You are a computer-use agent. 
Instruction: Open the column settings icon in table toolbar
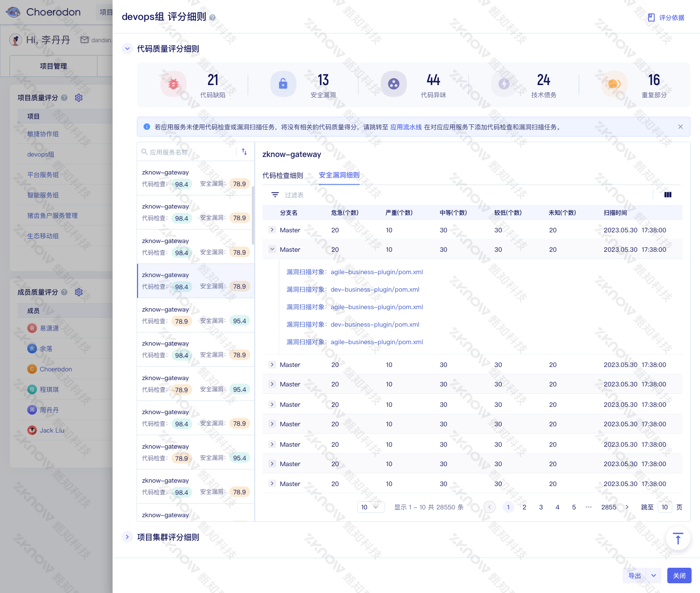point(668,195)
